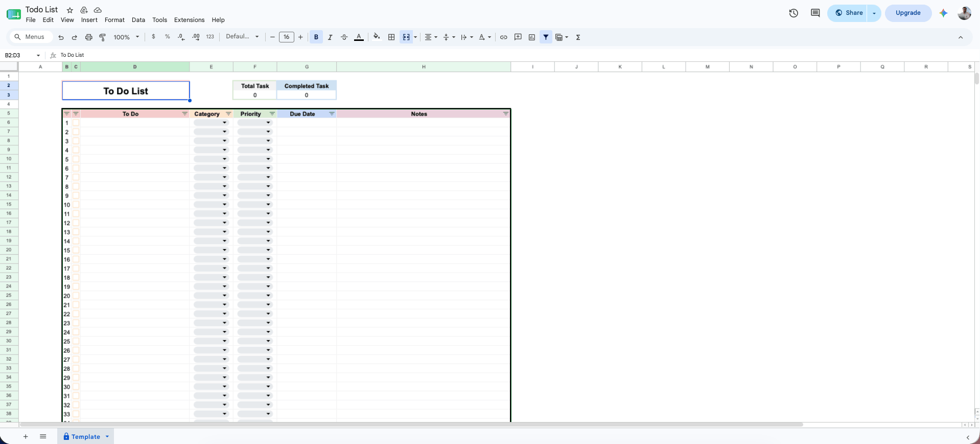
Task: Open the Extensions menu
Action: [189, 20]
